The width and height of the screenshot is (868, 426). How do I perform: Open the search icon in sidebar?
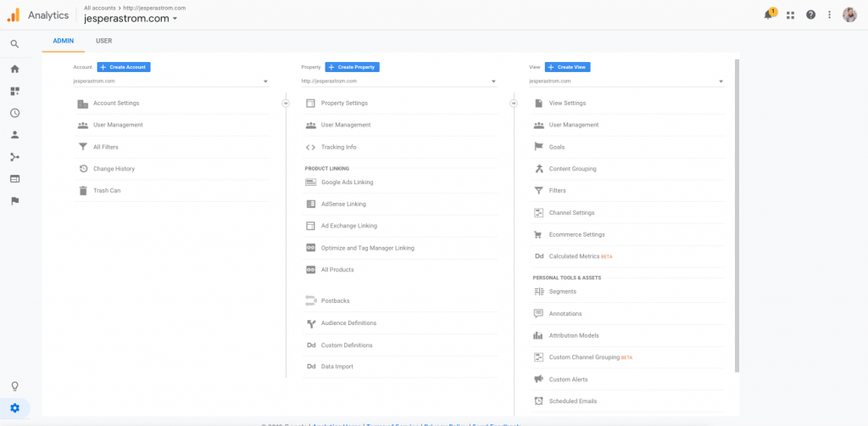[x=15, y=44]
